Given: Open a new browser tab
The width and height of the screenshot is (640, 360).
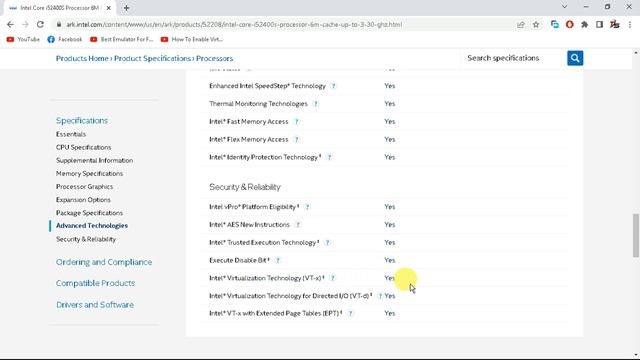Looking at the screenshot, I should click(x=127, y=8).
